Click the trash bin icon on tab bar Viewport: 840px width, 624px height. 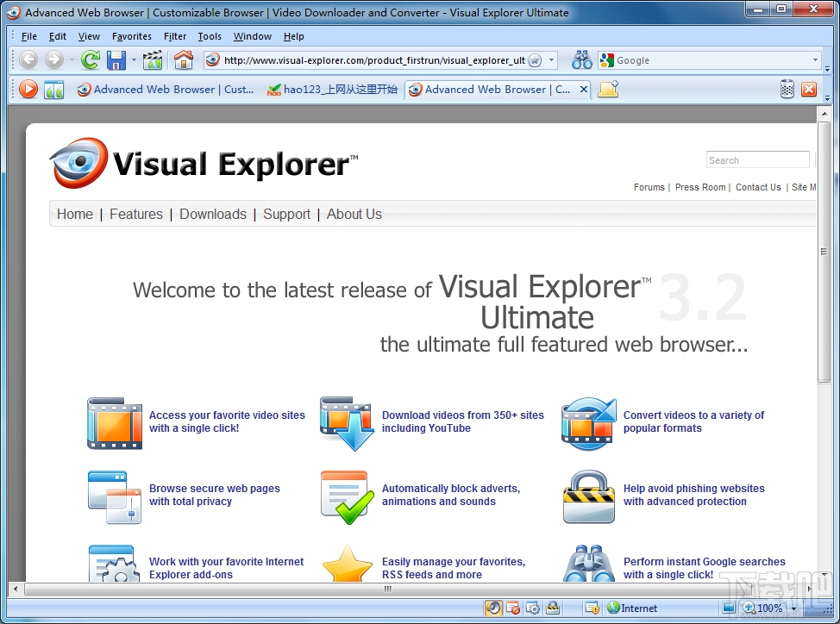787,89
